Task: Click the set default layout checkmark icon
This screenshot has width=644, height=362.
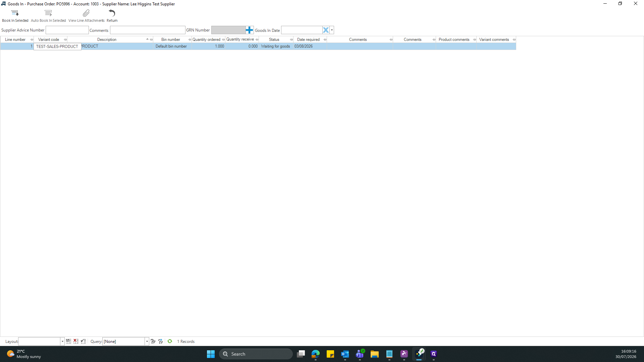Action: click(x=84, y=341)
